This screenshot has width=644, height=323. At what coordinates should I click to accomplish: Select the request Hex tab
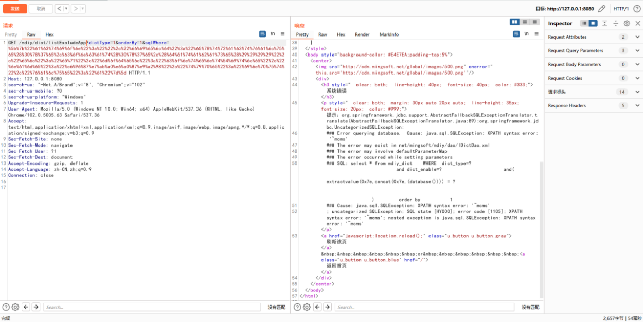[49, 35]
